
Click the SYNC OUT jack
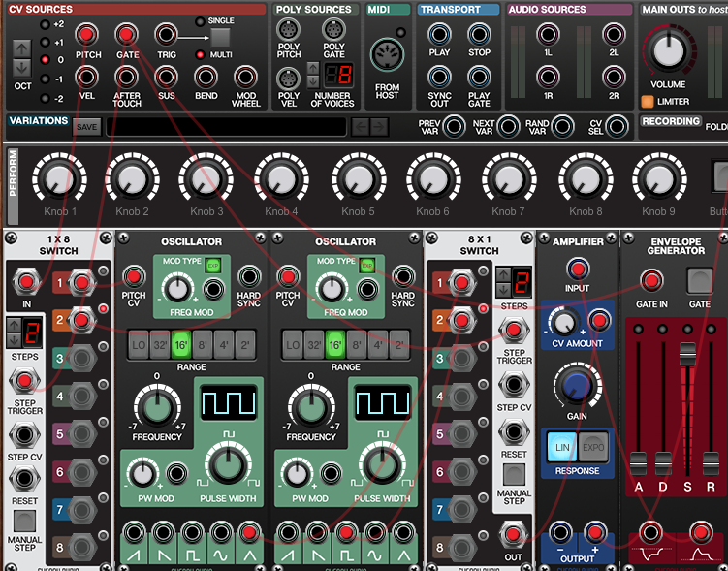coord(439,77)
